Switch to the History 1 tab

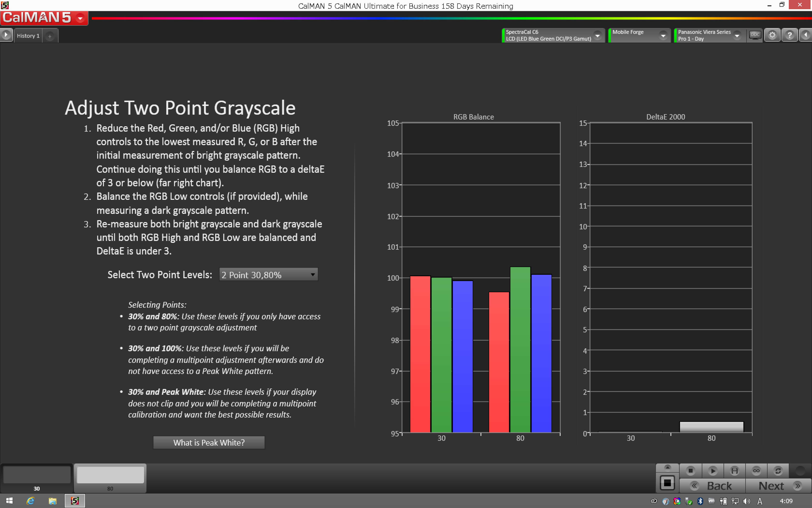pos(28,36)
